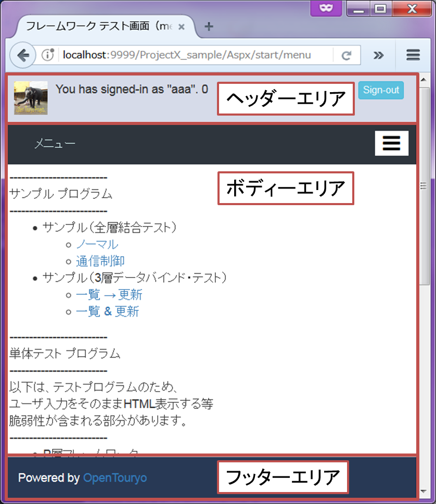
Task: Click the scrollbar down arrow
Action: pos(425,492)
